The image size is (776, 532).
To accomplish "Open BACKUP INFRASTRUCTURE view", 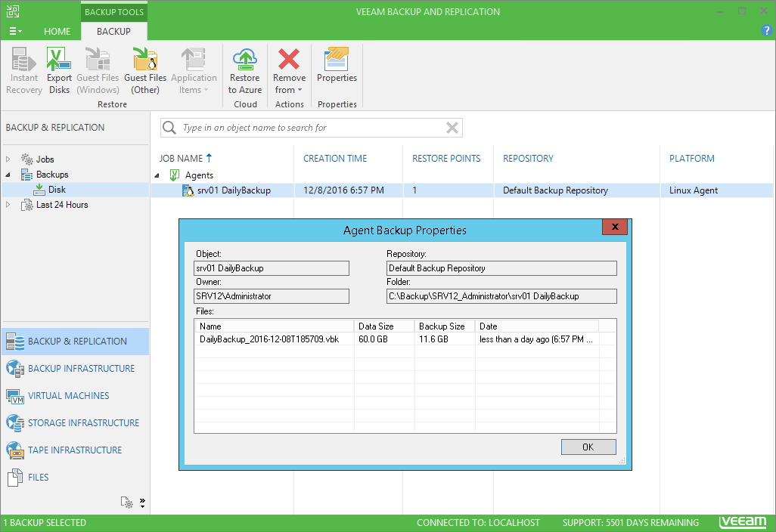I will (x=75, y=368).
